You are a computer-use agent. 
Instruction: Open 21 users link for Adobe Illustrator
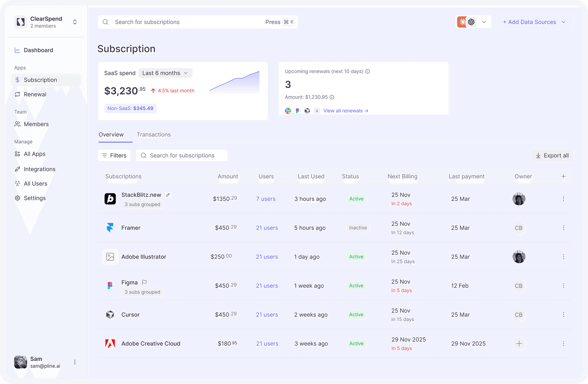tap(267, 257)
